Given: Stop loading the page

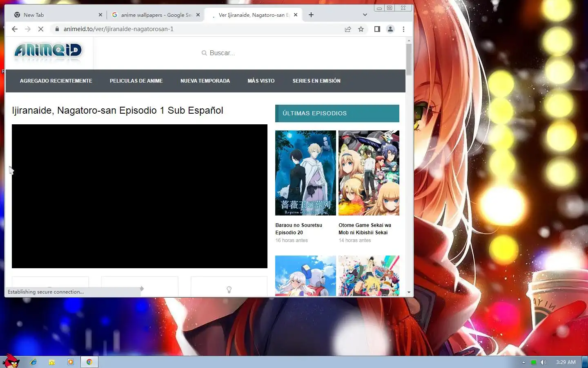Looking at the screenshot, I should [41, 29].
